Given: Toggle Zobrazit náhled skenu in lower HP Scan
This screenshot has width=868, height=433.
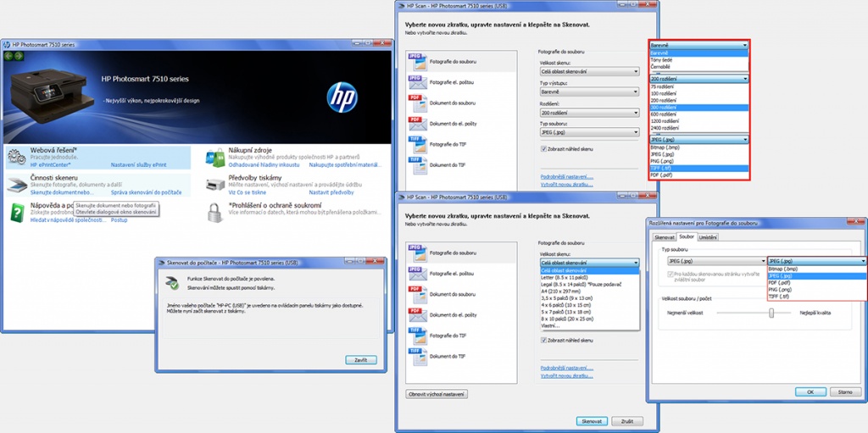Looking at the screenshot, I should click(543, 340).
